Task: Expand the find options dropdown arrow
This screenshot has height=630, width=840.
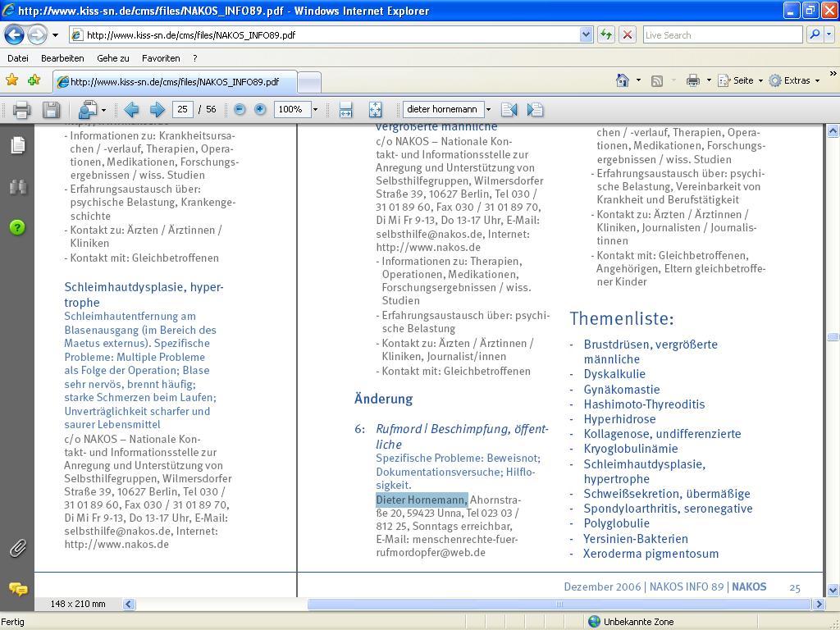Action: [x=488, y=109]
